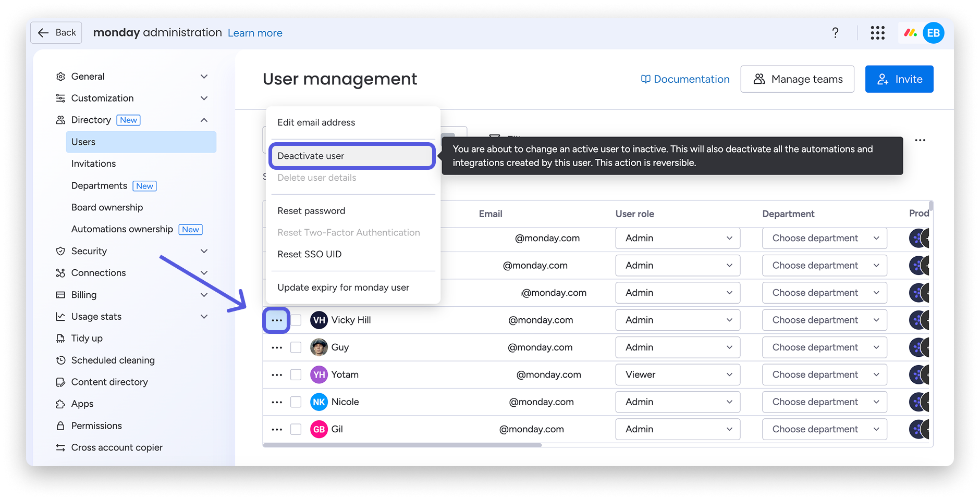Click the Scheduled cleaning clock icon
The height and width of the screenshot is (500, 980).
(60, 360)
